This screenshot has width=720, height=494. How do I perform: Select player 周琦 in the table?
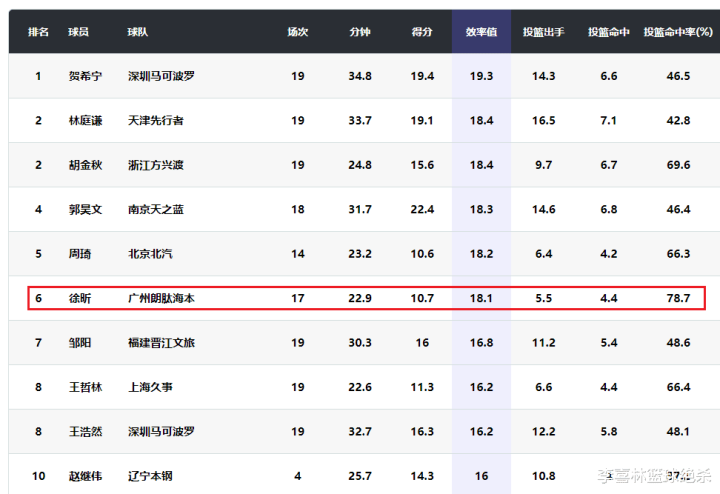(x=79, y=254)
